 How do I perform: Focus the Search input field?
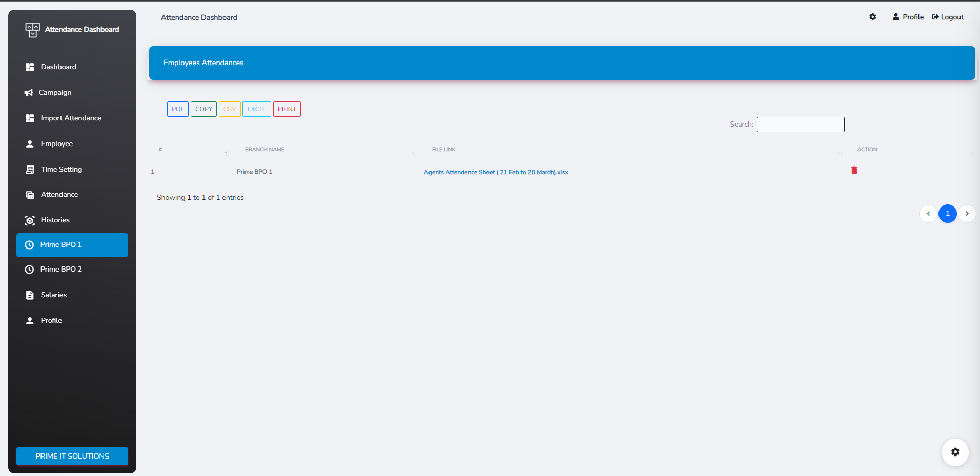801,125
